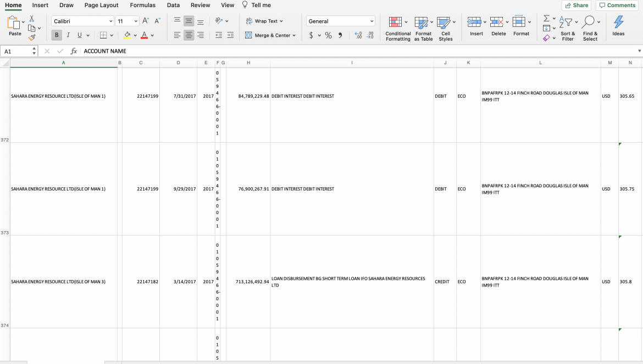This screenshot has width=643, height=364.
Task: Toggle Italic formatting
Action: pyautogui.click(x=68, y=35)
